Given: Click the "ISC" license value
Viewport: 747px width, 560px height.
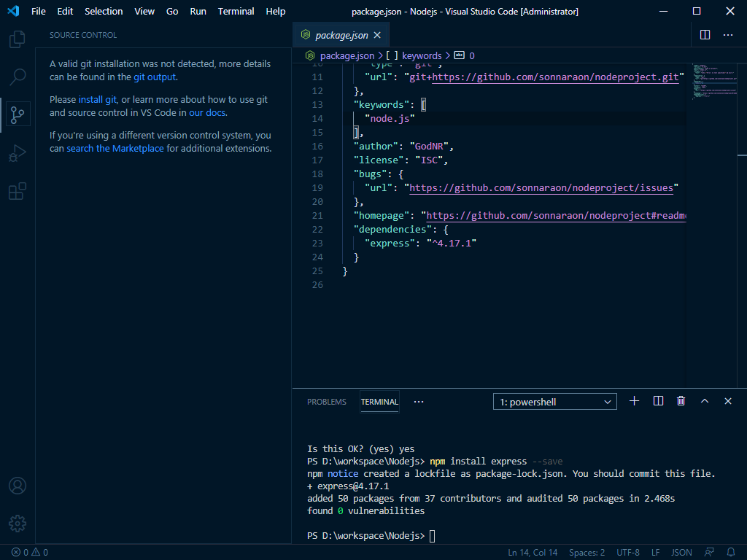Looking at the screenshot, I should coord(429,160).
